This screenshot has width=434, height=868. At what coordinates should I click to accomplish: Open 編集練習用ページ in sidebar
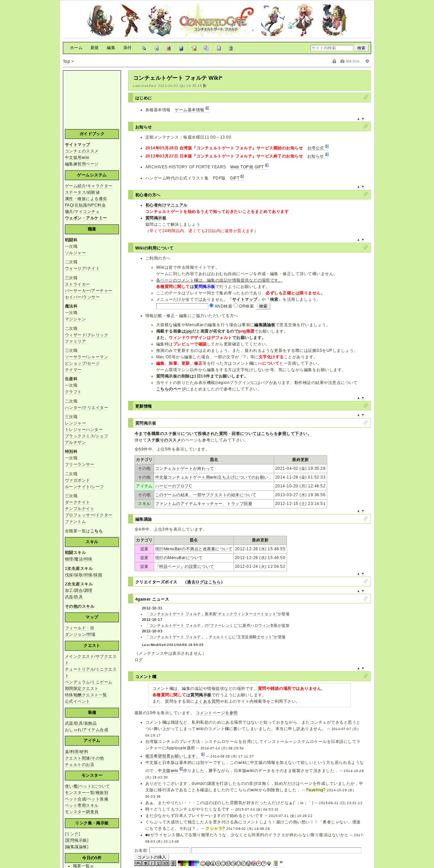[81, 164]
